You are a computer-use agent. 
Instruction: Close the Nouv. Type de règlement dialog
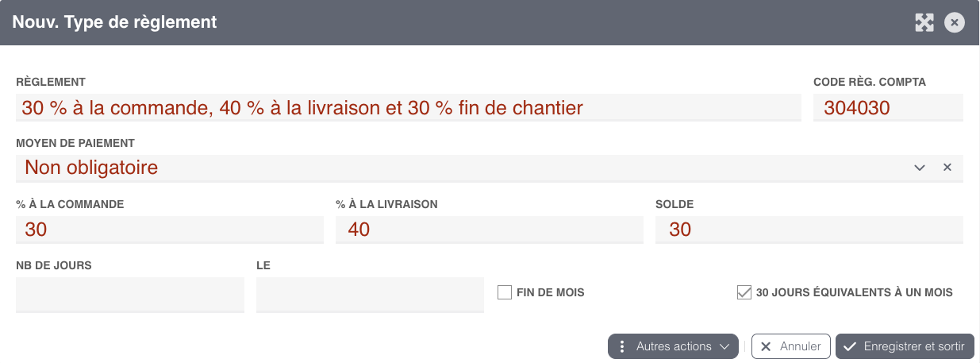955,22
